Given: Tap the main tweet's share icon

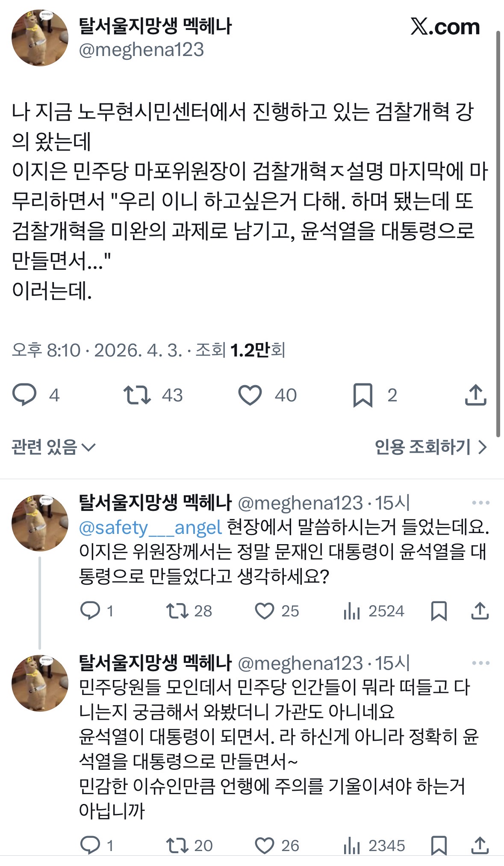Looking at the screenshot, I should 475,395.
